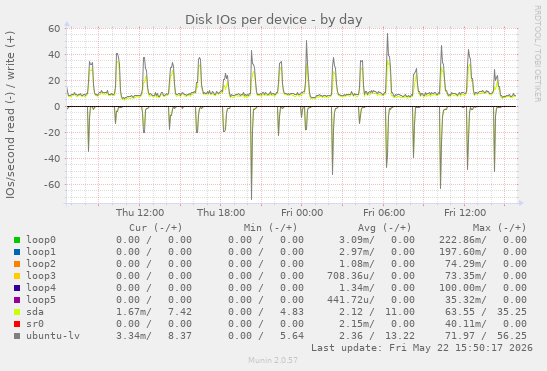
Task: Click ubuntu-lv max write value 56.25
Action: click(511, 336)
